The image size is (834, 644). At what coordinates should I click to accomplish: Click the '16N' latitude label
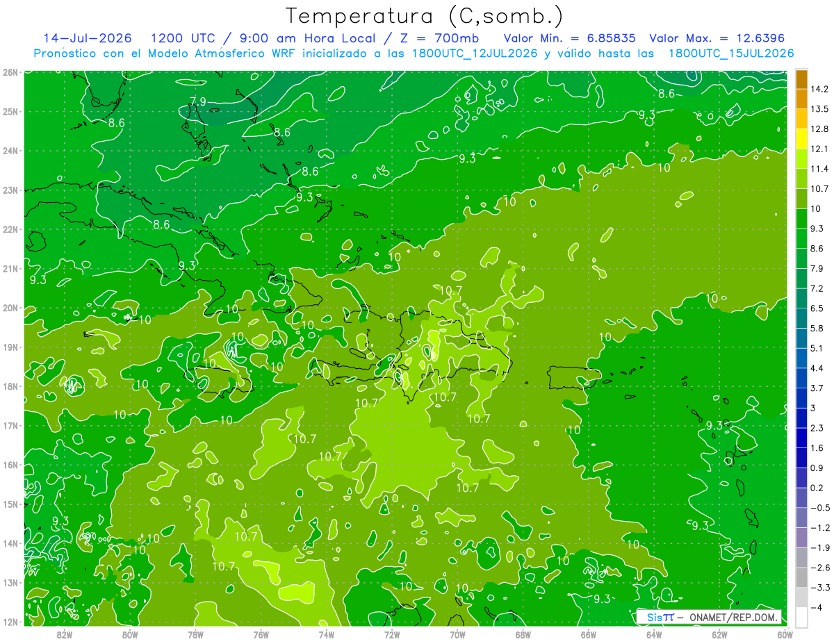coord(10,465)
